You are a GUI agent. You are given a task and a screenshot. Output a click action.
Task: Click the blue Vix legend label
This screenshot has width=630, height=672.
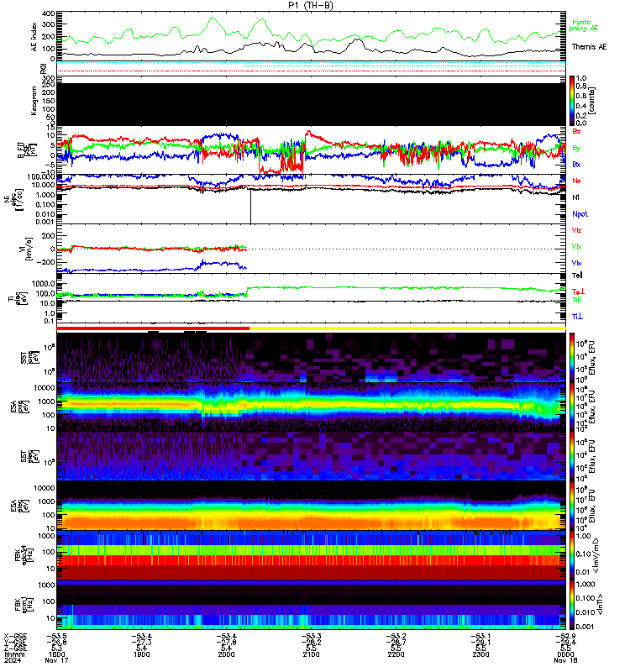(x=576, y=263)
